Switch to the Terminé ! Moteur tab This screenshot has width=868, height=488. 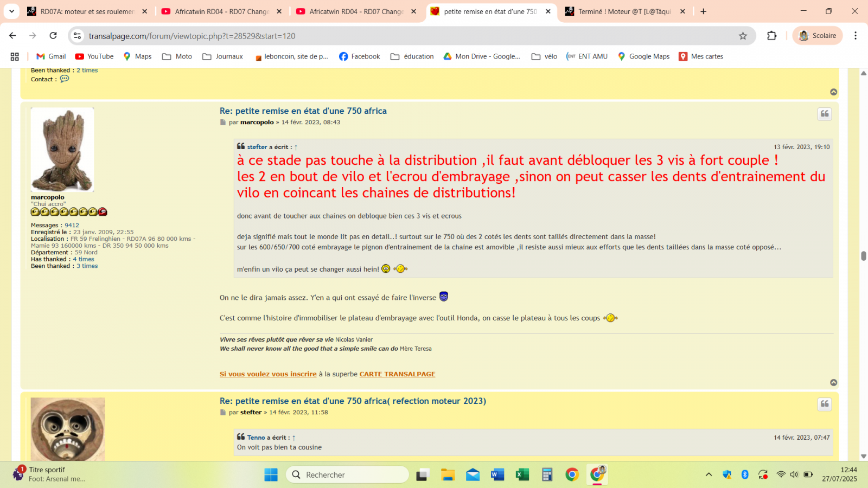tap(624, 11)
